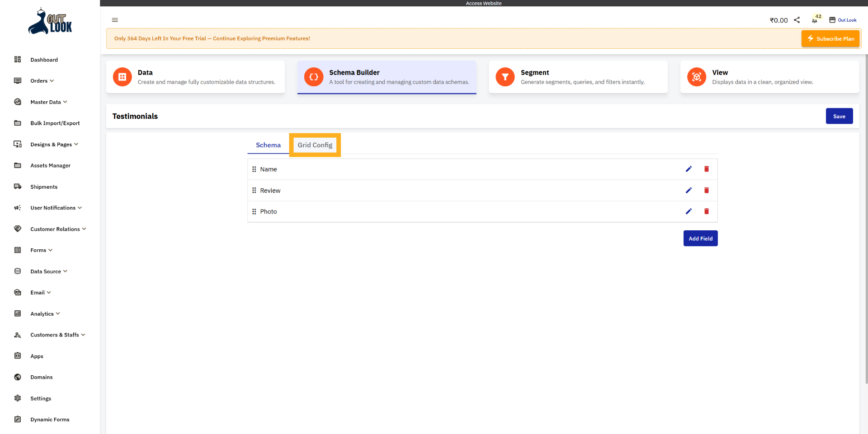Click the Add Field button
868x434 pixels.
[x=700, y=238]
